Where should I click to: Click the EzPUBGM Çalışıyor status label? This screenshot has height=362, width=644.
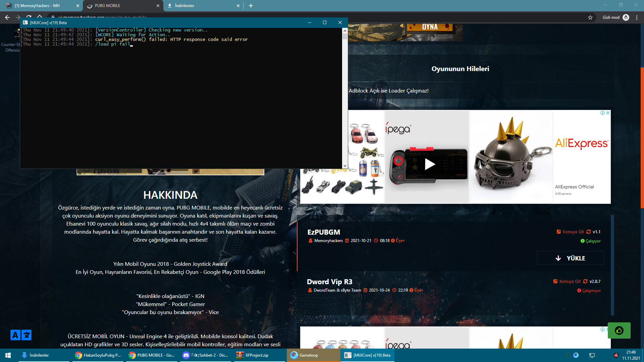coord(591,241)
